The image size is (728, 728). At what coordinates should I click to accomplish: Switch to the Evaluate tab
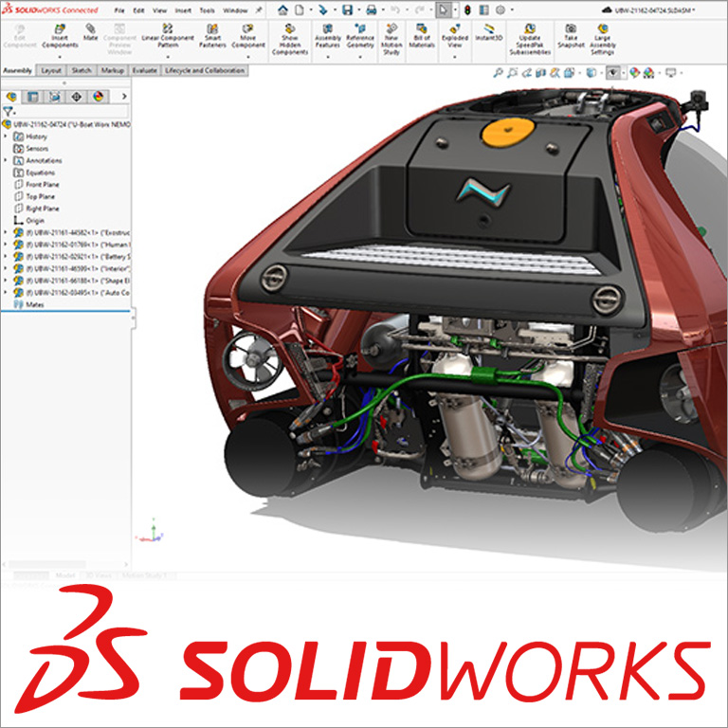click(x=144, y=70)
